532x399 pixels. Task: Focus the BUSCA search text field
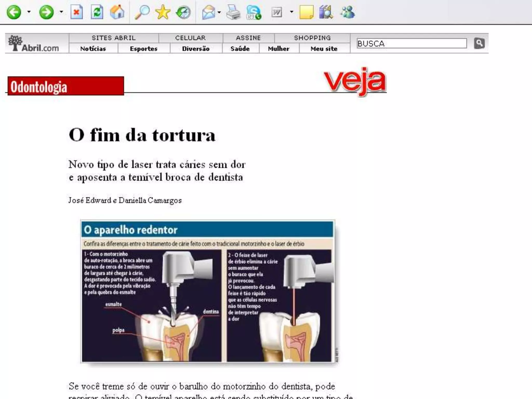411,43
